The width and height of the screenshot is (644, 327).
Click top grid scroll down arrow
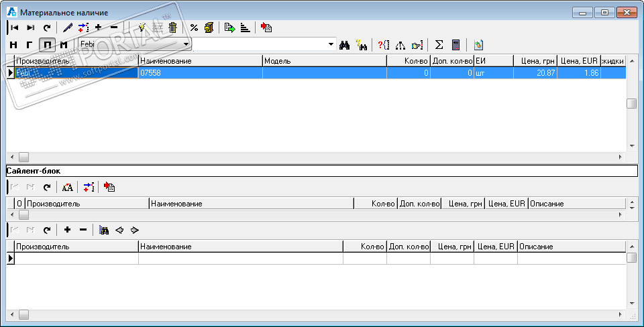(x=632, y=147)
